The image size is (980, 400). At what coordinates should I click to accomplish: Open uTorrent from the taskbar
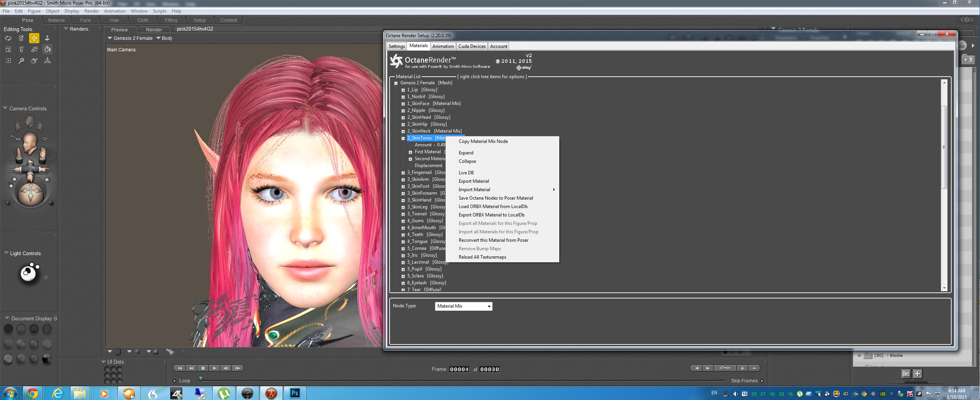point(223,393)
